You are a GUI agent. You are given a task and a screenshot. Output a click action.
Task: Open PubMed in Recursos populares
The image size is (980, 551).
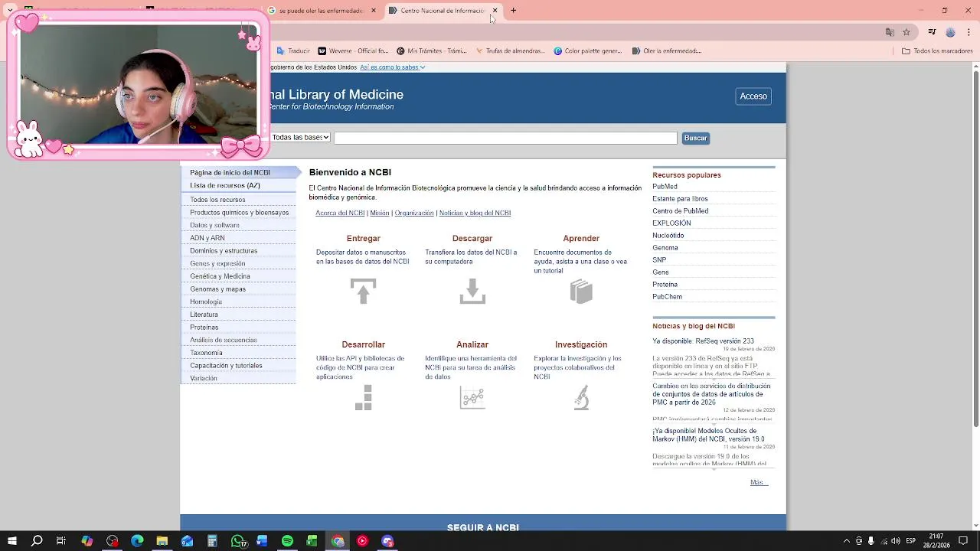click(665, 187)
